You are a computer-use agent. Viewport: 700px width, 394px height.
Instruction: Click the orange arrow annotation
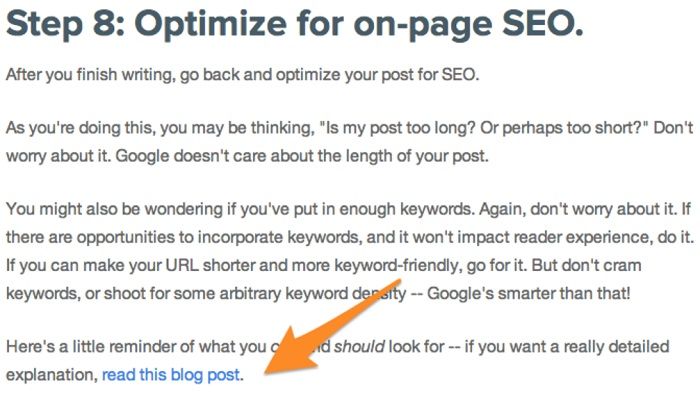point(335,328)
